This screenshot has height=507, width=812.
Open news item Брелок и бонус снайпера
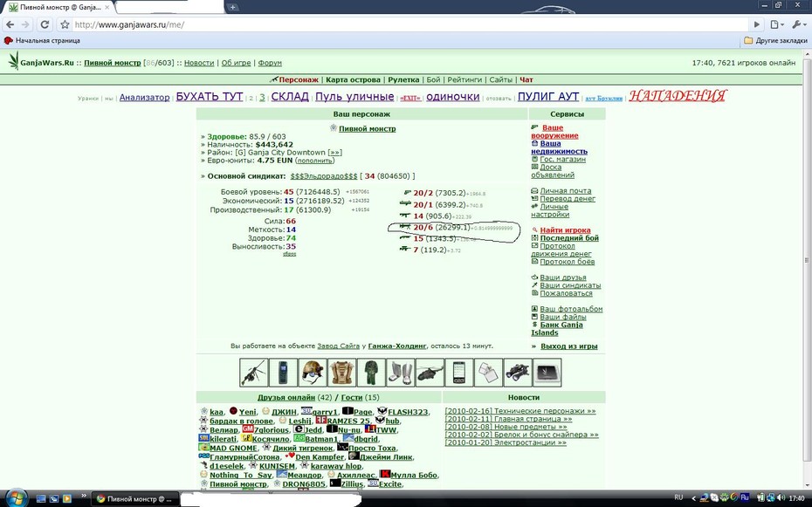pyautogui.click(x=521, y=435)
